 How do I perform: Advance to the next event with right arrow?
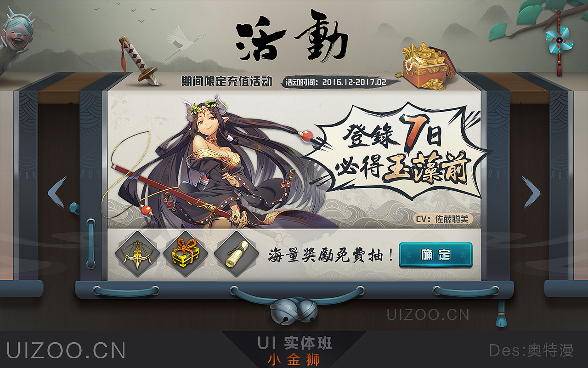531,192
